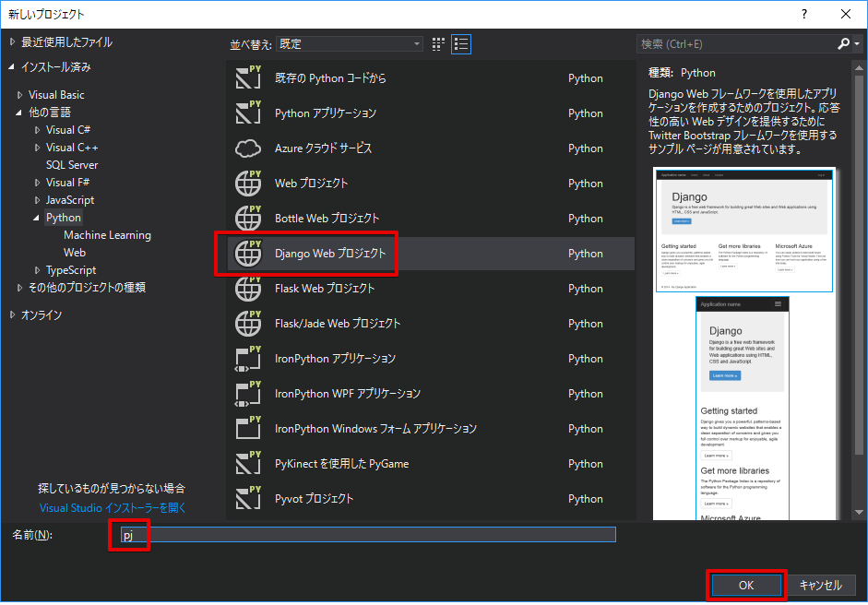This screenshot has height=605, width=868.
Task: Click the Flask/Jade Web プロジェクト globe icon
Action: click(248, 324)
